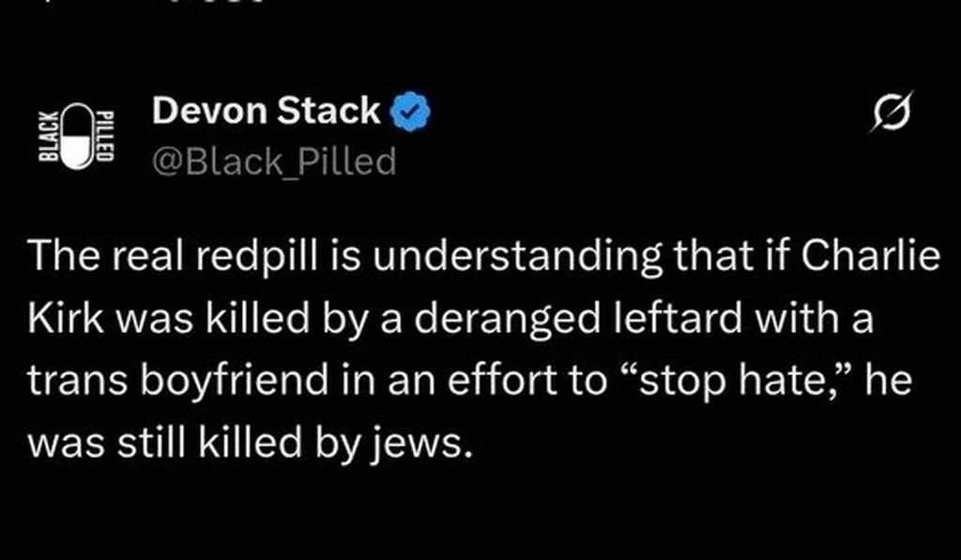
Task: Click the opening words "The real" of the post
Action: [x=88, y=258]
